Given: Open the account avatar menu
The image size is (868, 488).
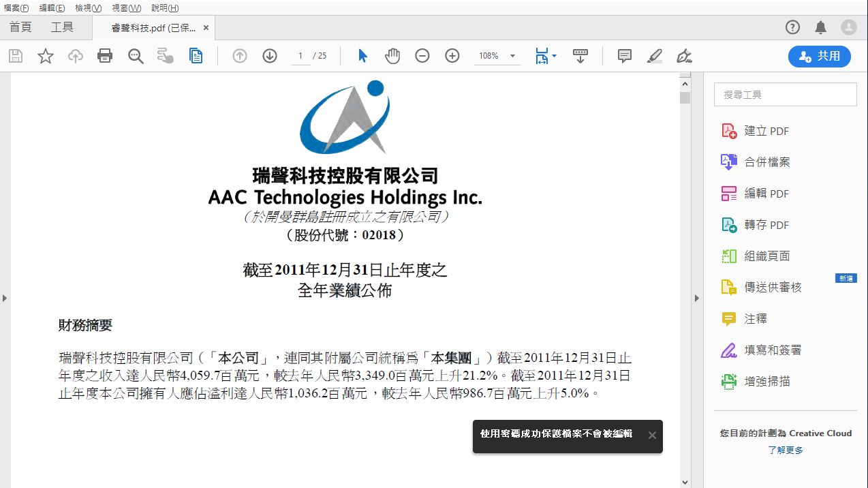Looking at the screenshot, I should [848, 27].
